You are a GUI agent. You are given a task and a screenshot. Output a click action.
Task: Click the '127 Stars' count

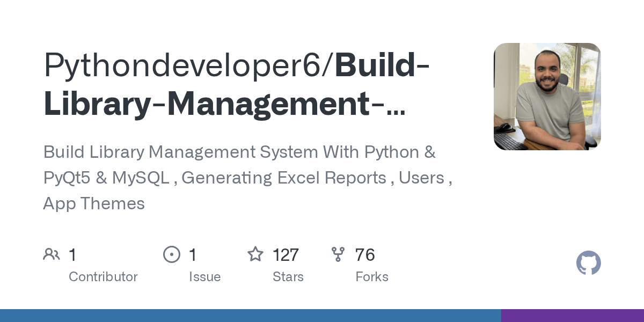[286, 255]
